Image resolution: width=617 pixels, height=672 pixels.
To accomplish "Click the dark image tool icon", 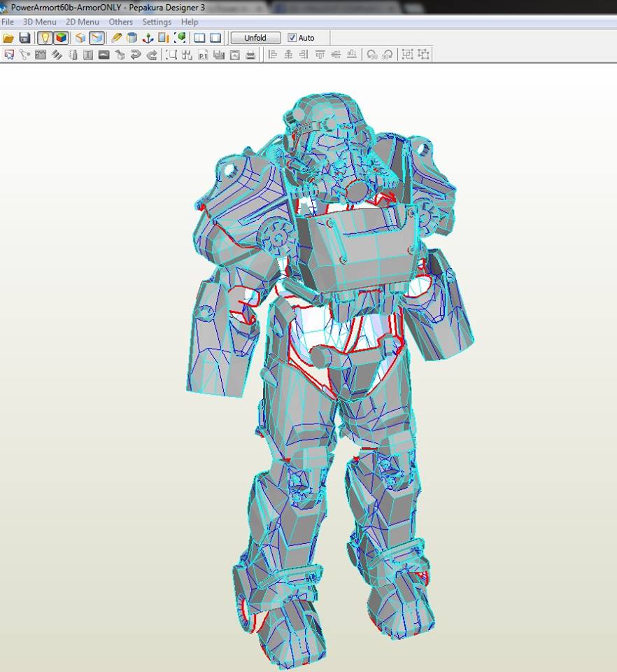I will coord(104,55).
